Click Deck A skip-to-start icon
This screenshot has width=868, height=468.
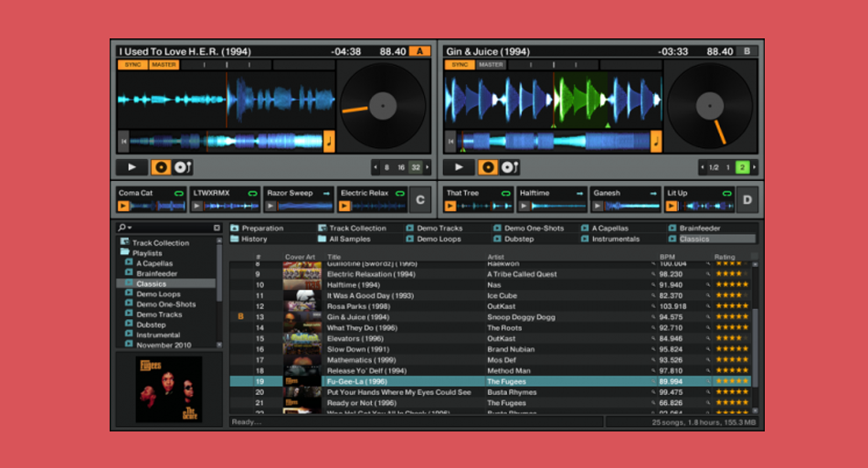(123, 142)
